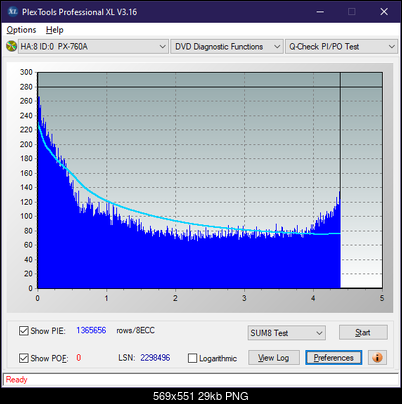Toggle the Show PIE checkbox

tap(24, 331)
